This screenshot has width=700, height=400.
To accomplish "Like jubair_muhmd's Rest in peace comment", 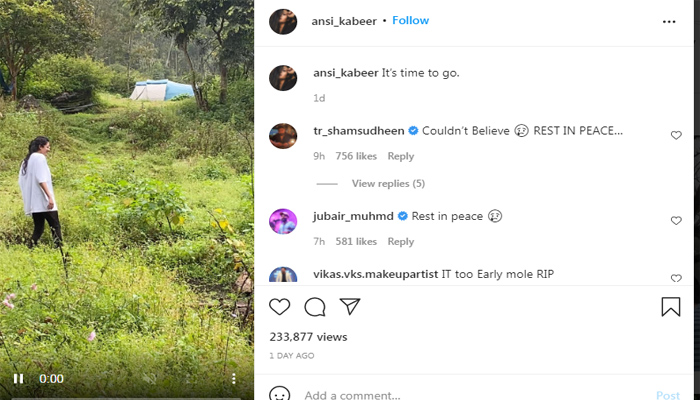I will coord(676,221).
